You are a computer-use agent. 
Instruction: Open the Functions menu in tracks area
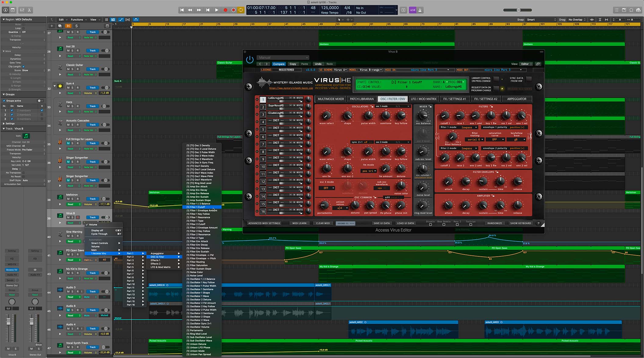click(x=78, y=20)
